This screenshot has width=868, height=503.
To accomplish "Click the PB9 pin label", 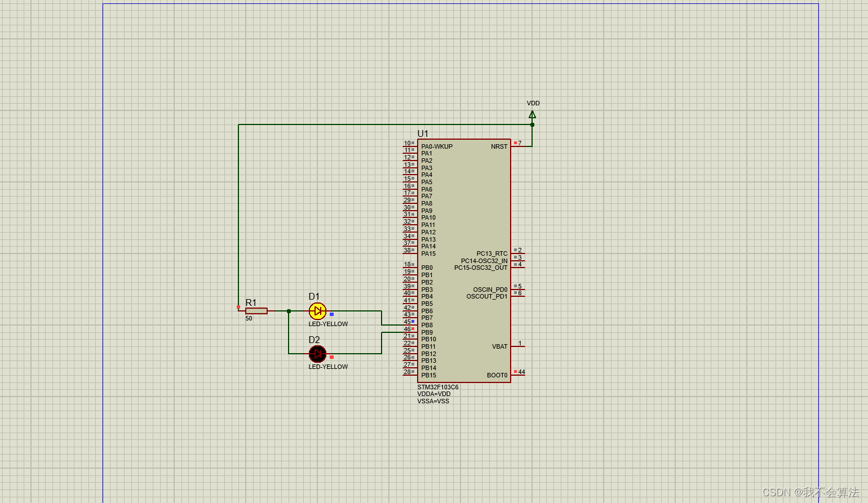I will click(x=427, y=332).
